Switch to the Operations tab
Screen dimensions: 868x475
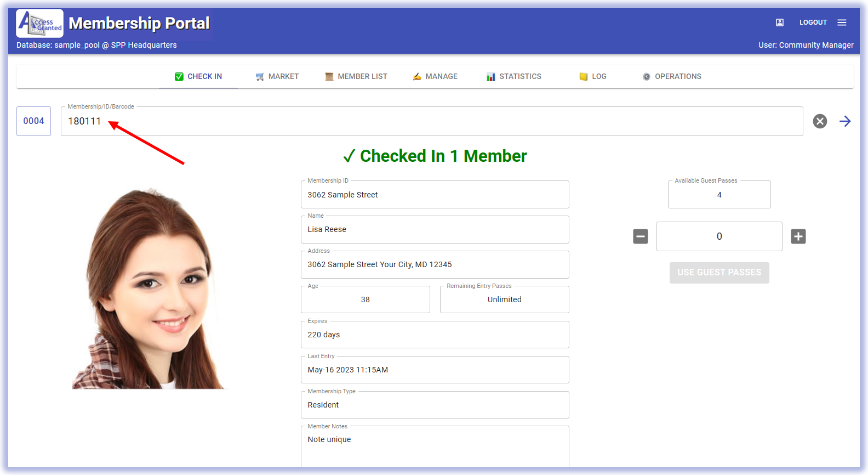672,77
